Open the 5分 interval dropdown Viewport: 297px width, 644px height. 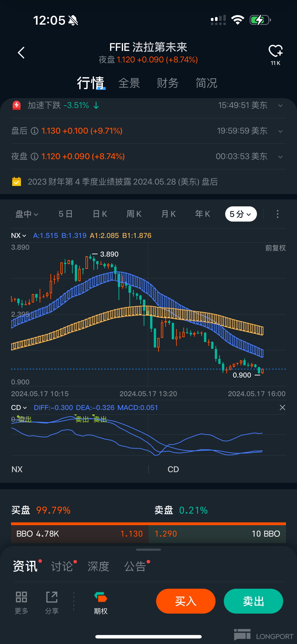coord(241,214)
